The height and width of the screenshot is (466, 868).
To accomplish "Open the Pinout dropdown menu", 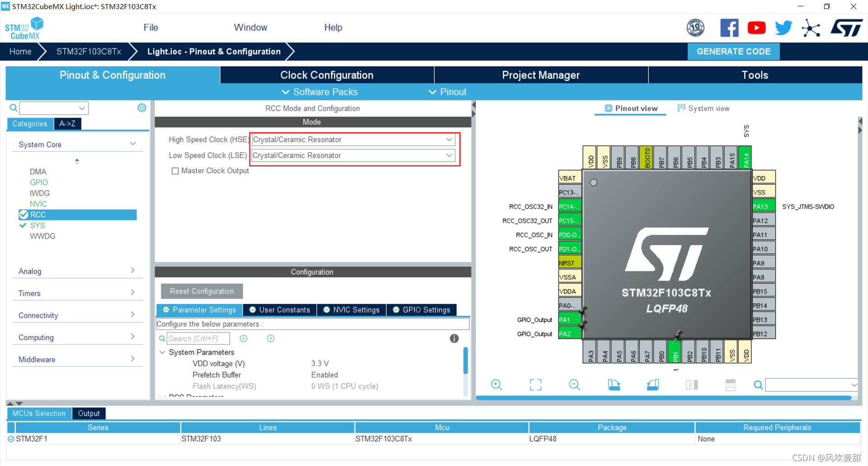I will (x=448, y=92).
